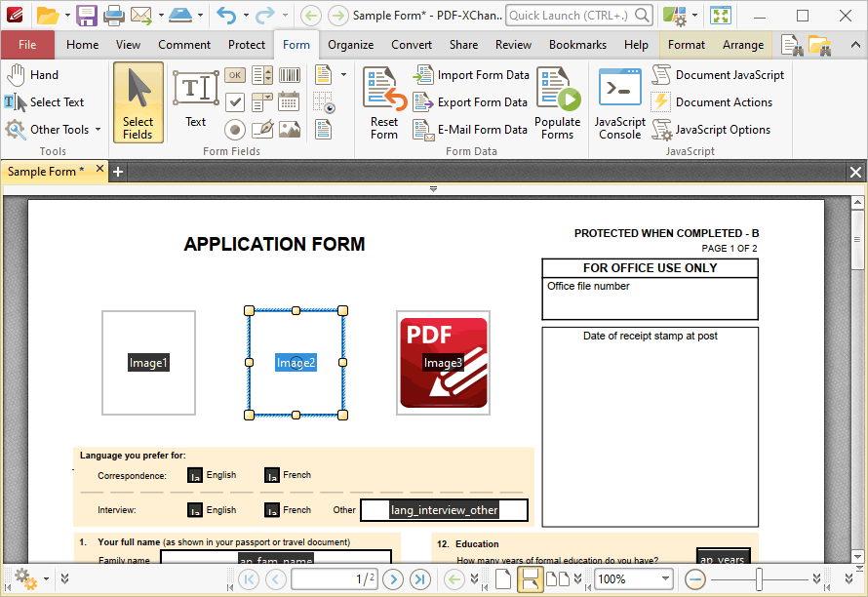Screen dimensions: 868x597
Task: Open the options gear dropdown in status bar
Action: [46, 579]
